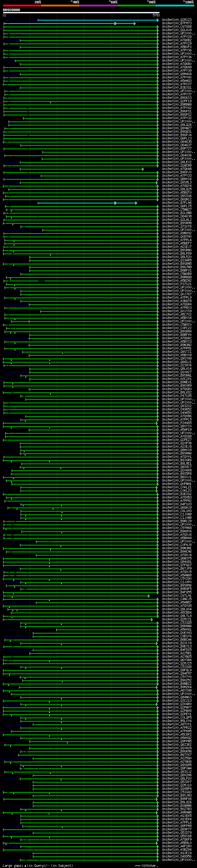Select the UniRef100_B9GKS3 label
The height and width of the screenshot is (868, 197).
pyautogui.click(x=177, y=98)
